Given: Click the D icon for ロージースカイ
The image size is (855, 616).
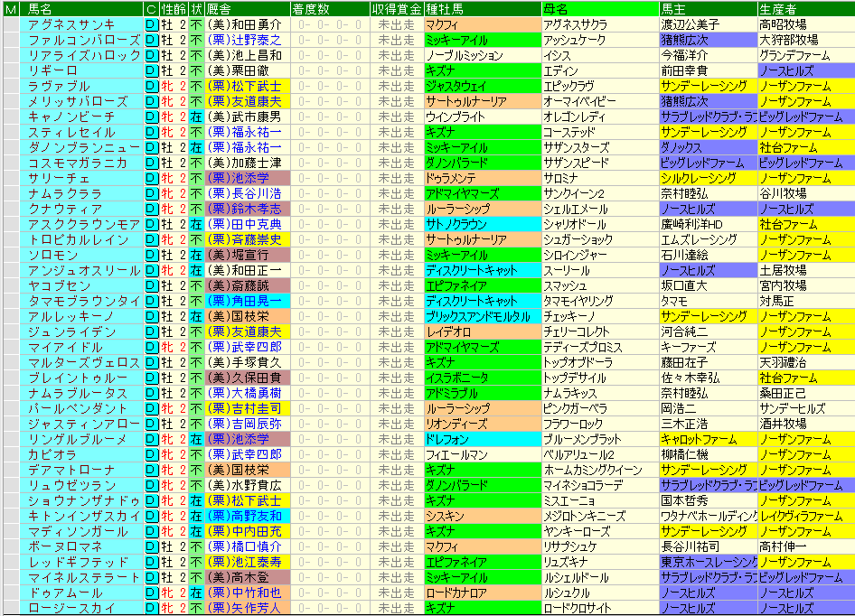Looking at the screenshot, I should [x=152, y=608].
